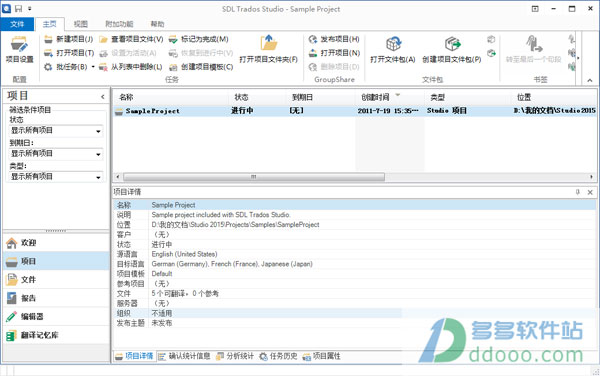Screen dimensions: 600x376
Task: Click the scrollbar right arrow in project list
Action: click(592, 177)
